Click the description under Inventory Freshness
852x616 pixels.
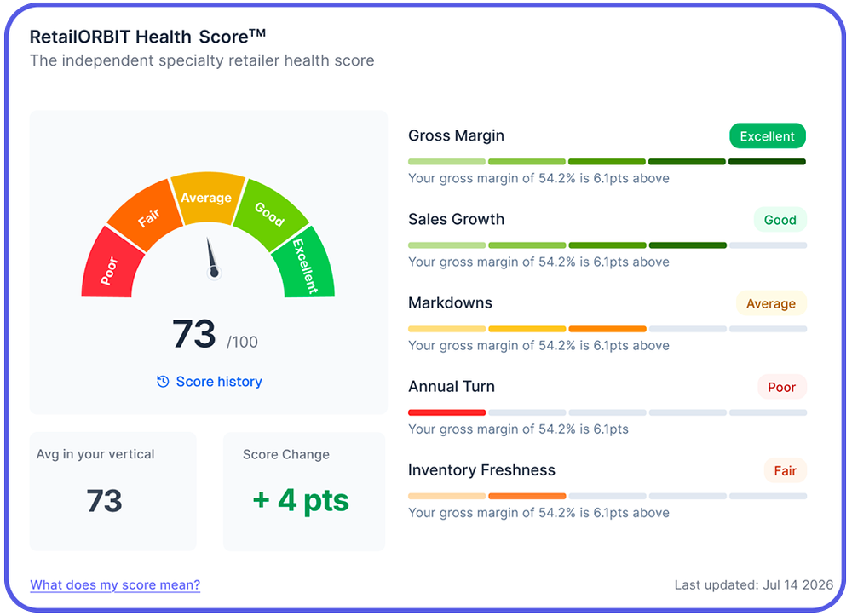click(x=539, y=513)
